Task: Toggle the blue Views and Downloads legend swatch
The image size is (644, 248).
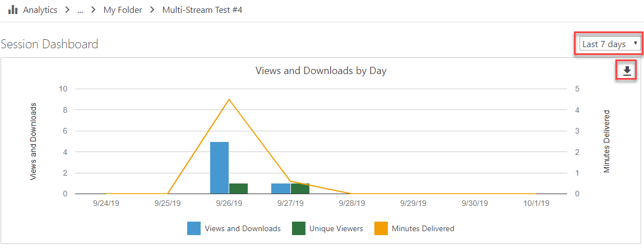Action: click(194, 228)
